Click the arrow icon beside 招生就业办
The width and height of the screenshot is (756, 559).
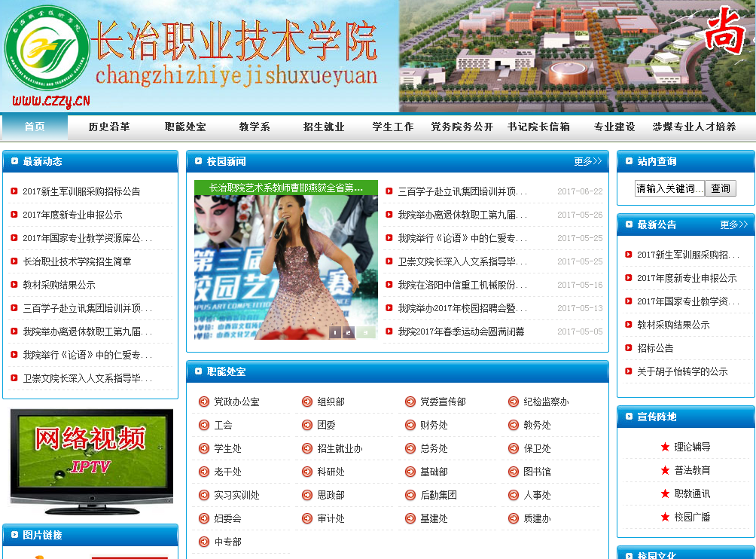point(307,448)
